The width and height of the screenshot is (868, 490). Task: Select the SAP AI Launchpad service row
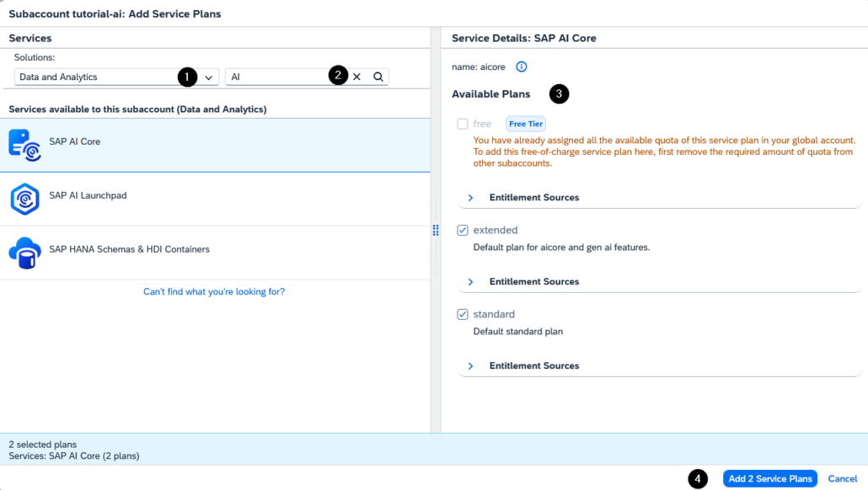[216, 199]
